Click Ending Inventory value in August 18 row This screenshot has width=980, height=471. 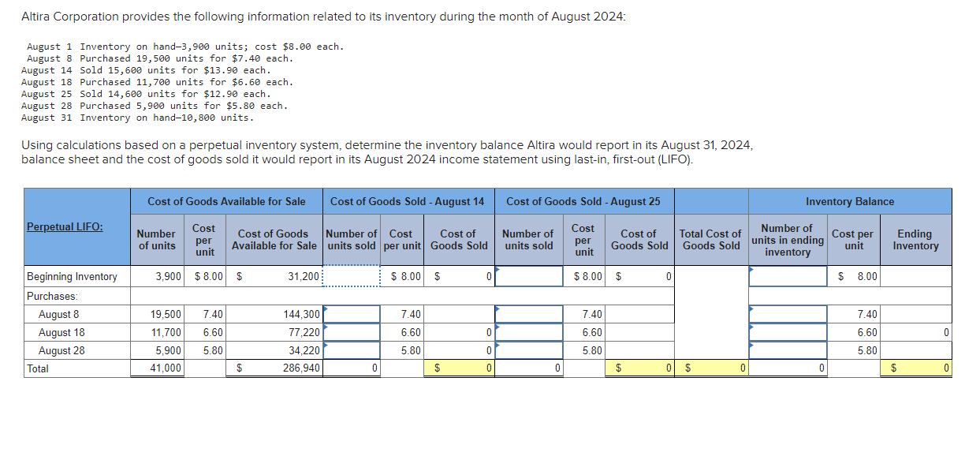click(915, 332)
